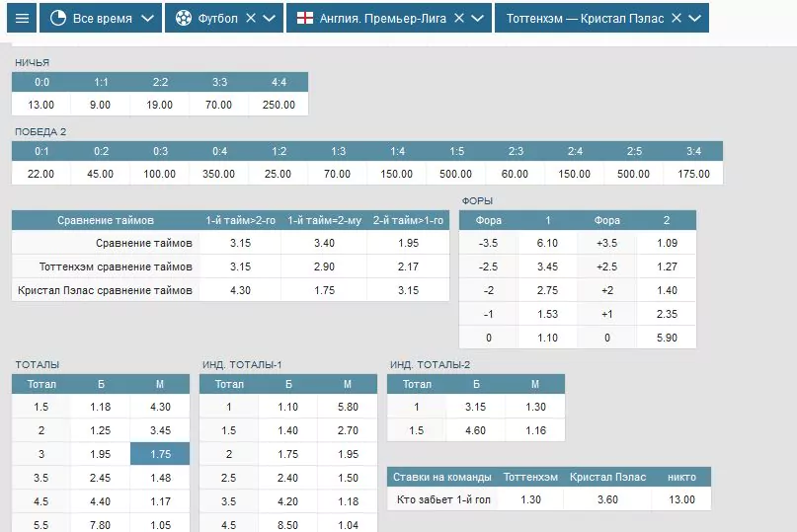The width and height of the screenshot is (797, 532).
Task: Pick score 1:4 odds 150.00
Action: point(396,174)
